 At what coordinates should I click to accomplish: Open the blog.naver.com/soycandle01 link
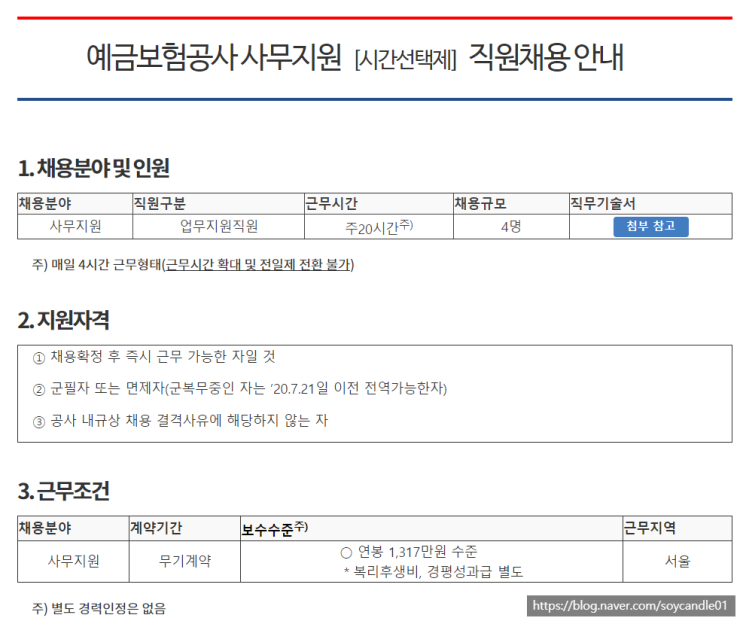coord(630,606)
